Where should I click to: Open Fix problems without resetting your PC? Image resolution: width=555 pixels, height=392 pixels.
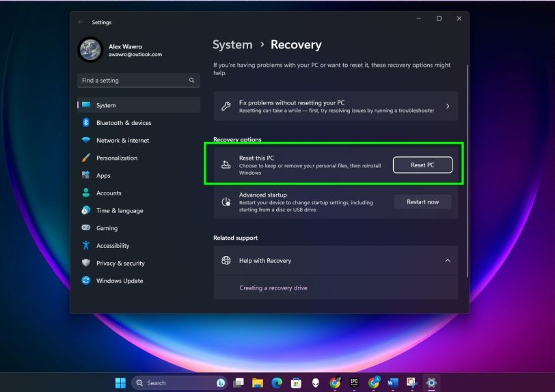click(x=336, y=106)
